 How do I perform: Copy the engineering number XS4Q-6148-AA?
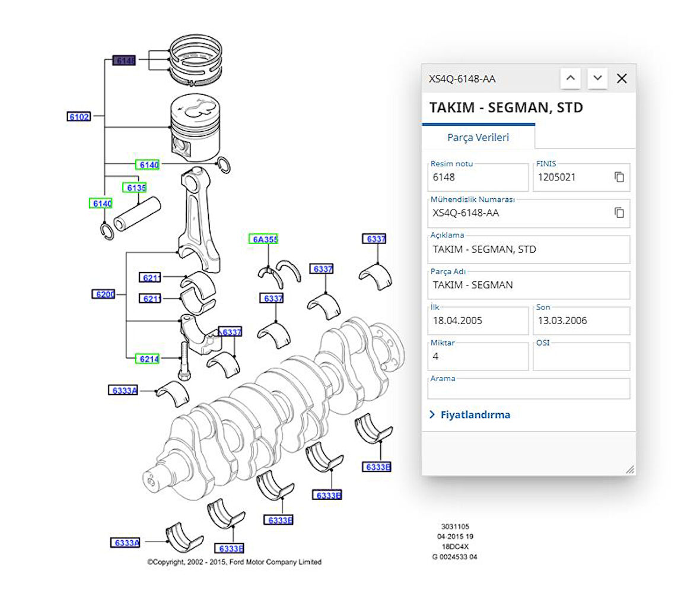pos(619,213)
